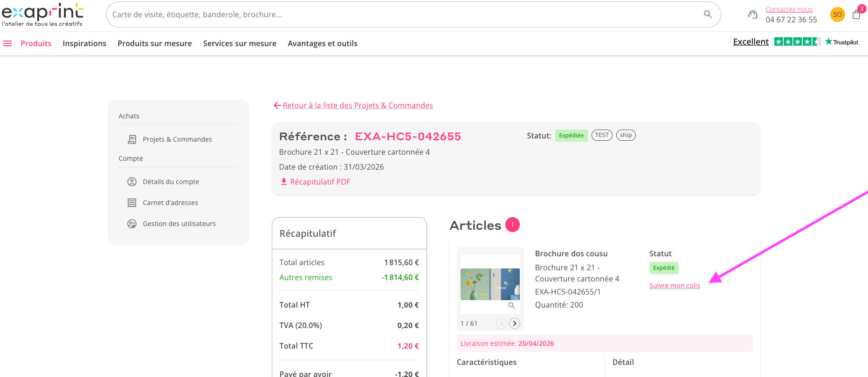This screenshot has width=868, height=377.
Task: Zoom the brochure preview with magnifier icon
Action: [x=511, y=306]
